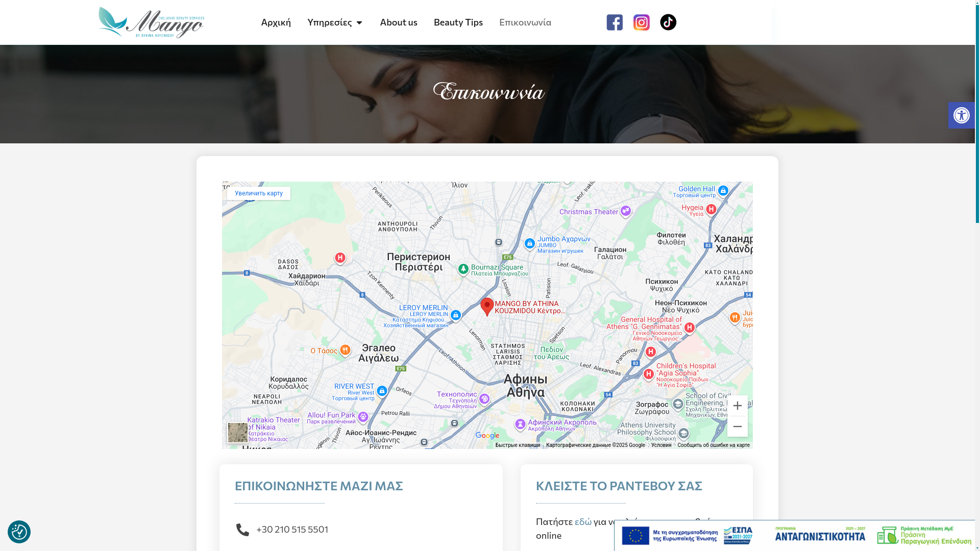Click Allou! Fun Park marker
980x551 pixels.
(x=363, y=417)
